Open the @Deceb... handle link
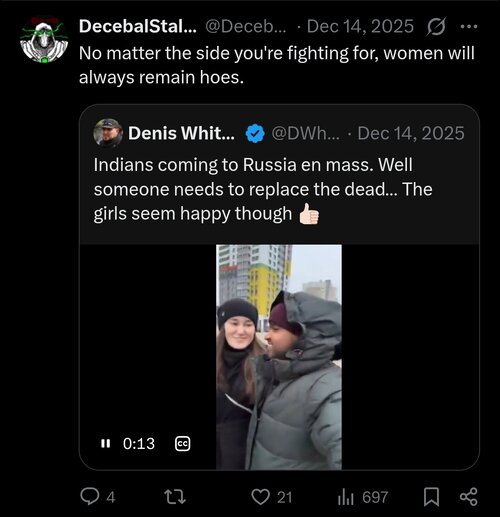The image size is (500, 517). 246,26
